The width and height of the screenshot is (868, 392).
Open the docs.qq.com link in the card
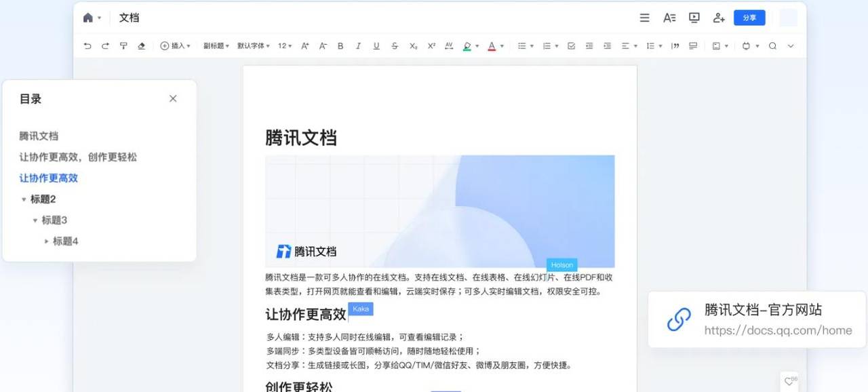(x=778, y=330)
